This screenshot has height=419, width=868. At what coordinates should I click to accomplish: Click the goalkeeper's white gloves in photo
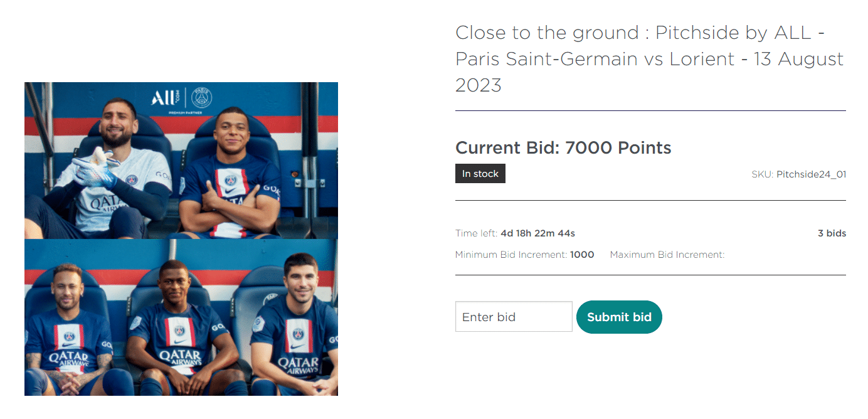pyautogui.click(x=94, y=169)
